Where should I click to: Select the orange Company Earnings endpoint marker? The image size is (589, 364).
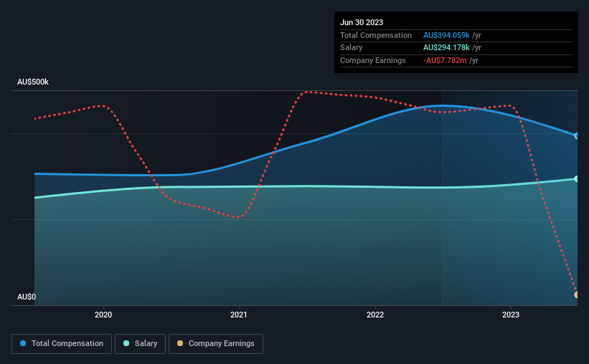(577, 295)
